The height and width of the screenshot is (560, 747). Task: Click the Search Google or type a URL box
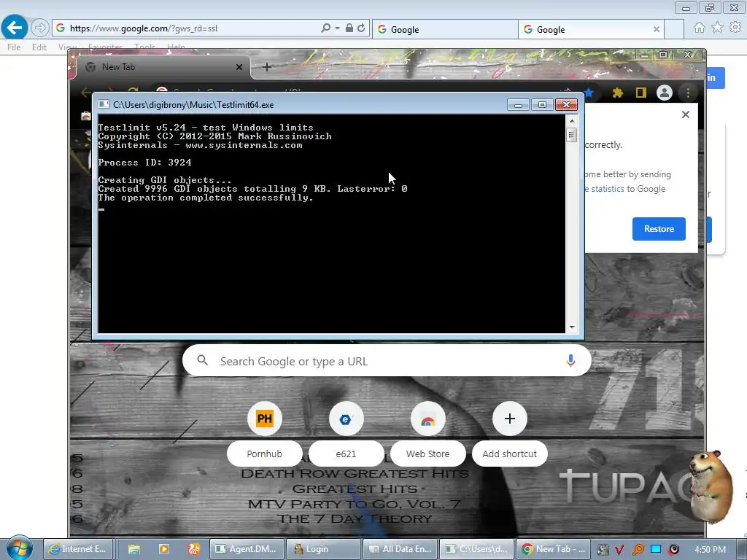pos(387,361)
